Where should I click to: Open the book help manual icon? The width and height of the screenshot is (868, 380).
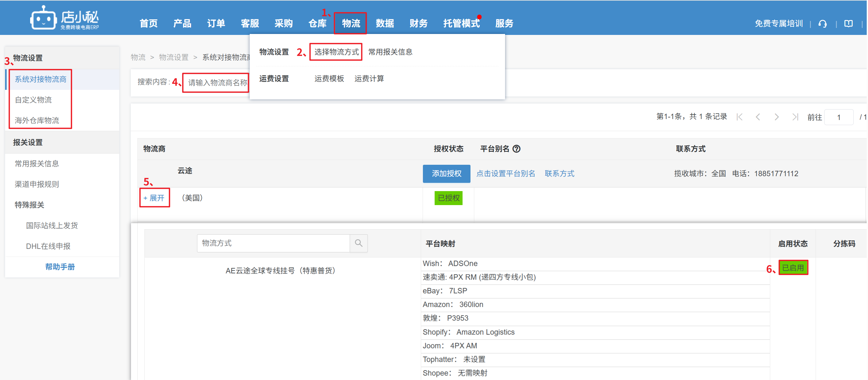click(x=848, y=23)
